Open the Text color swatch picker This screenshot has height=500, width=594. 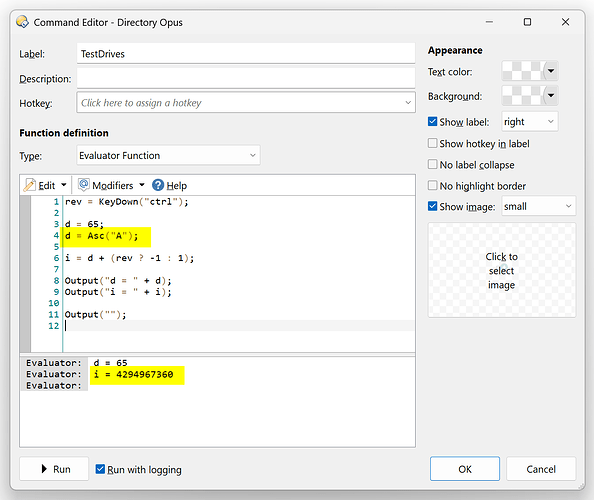(530, 71)
